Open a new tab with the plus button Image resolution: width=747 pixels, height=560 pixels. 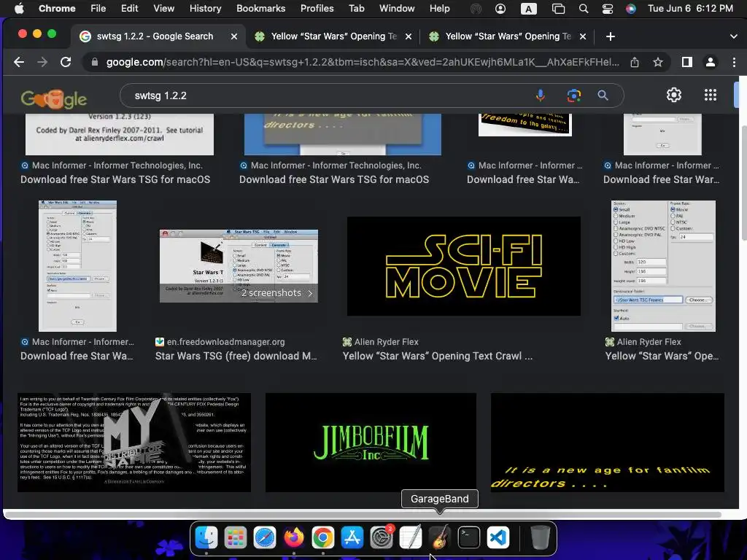pyautogui.click(x=611, y=36)
